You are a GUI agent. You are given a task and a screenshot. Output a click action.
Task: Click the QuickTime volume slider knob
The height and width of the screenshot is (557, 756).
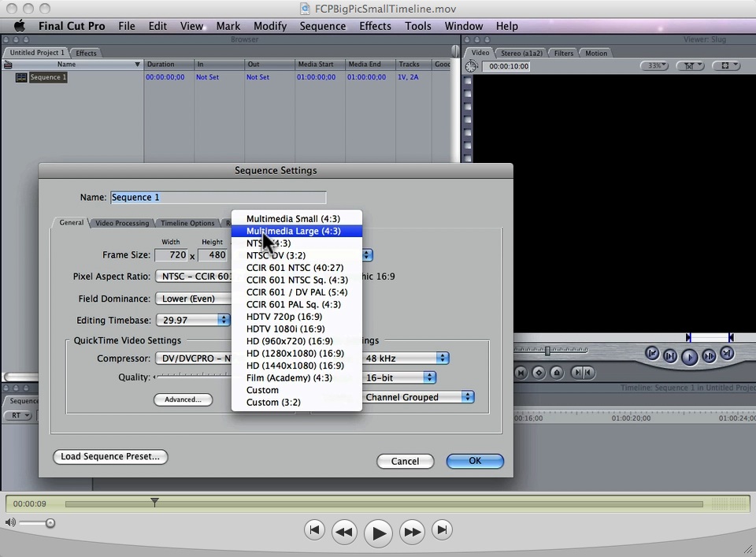(50, 523)
